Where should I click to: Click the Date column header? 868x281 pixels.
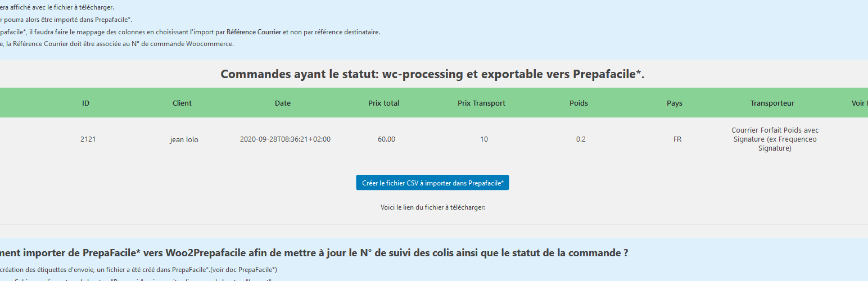click(x=283, y=103)
